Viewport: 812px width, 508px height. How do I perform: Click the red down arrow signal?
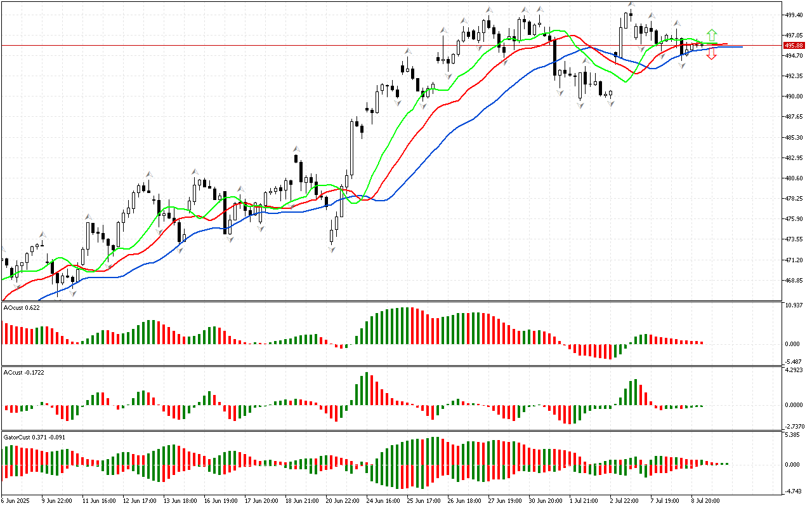(712, 55)
